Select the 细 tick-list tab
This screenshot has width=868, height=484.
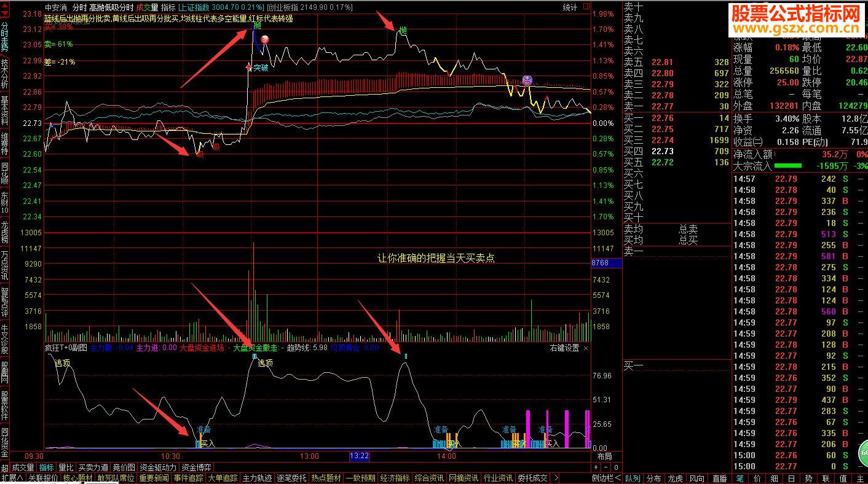tap(774, 478)
